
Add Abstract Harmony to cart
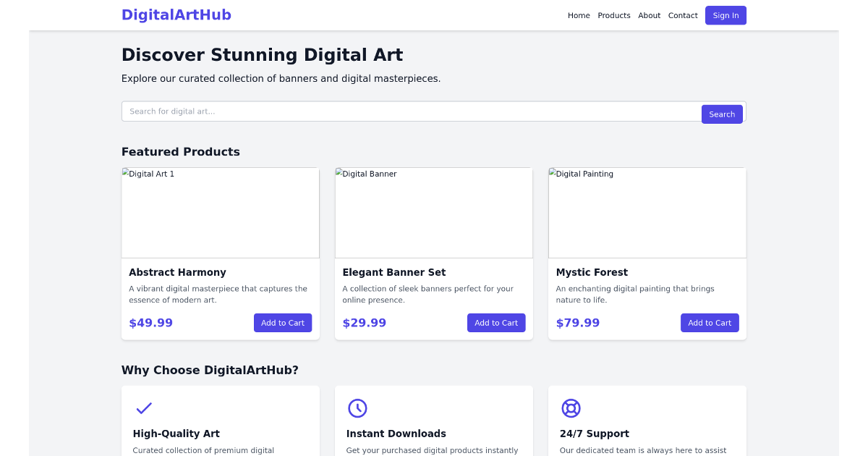click(x=283, y=323)
